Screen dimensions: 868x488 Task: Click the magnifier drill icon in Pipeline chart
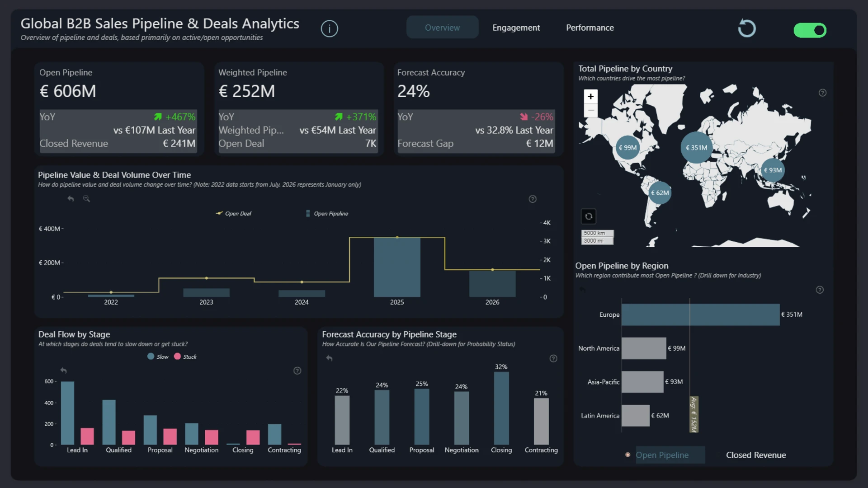tap(86, 199)
